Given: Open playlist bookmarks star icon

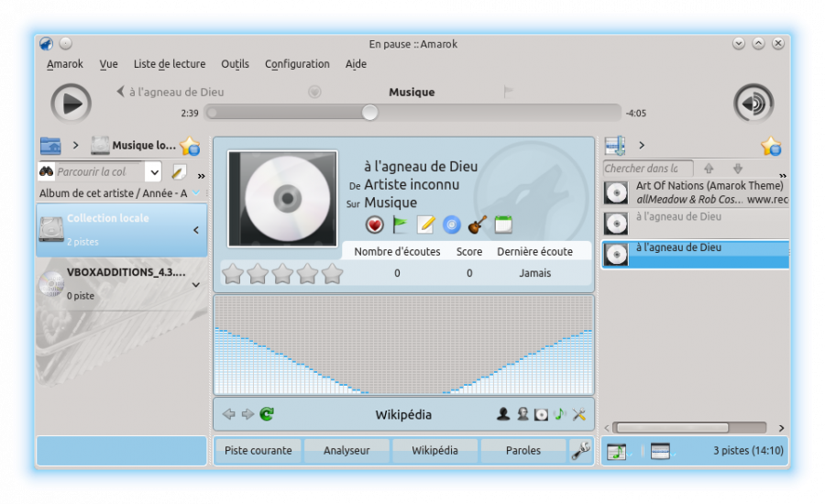Looking at the screenshot, I should 771,146.
